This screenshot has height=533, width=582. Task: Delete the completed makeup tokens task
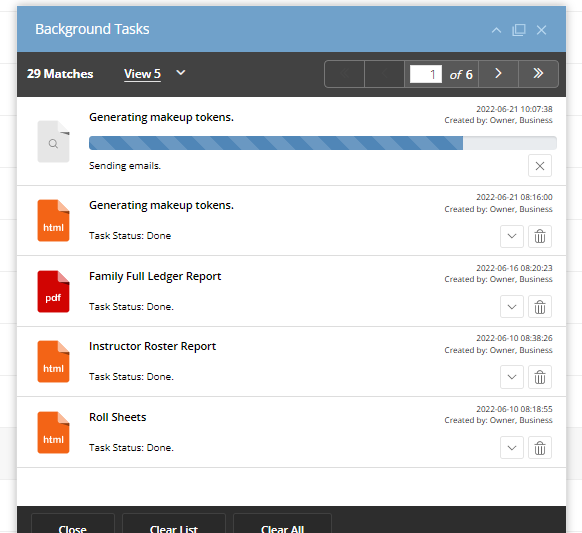pos(540,236)
